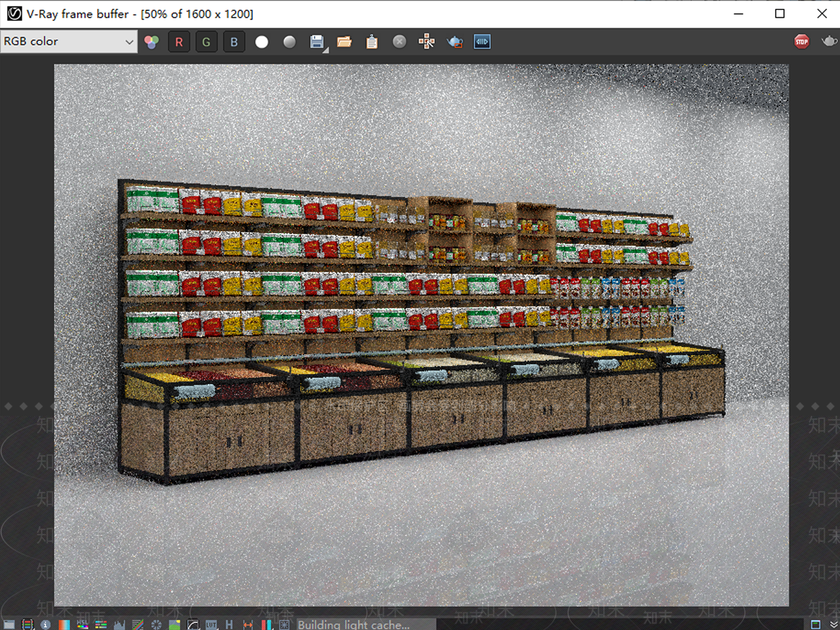This screenshot has width=840, height=630.
Task: Toggle monochromatic mode gray sphere
Action: 289,42
